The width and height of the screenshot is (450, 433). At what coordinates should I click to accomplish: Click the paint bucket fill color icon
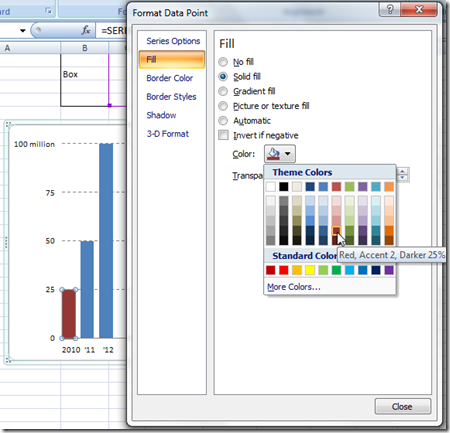click(274, 154)
